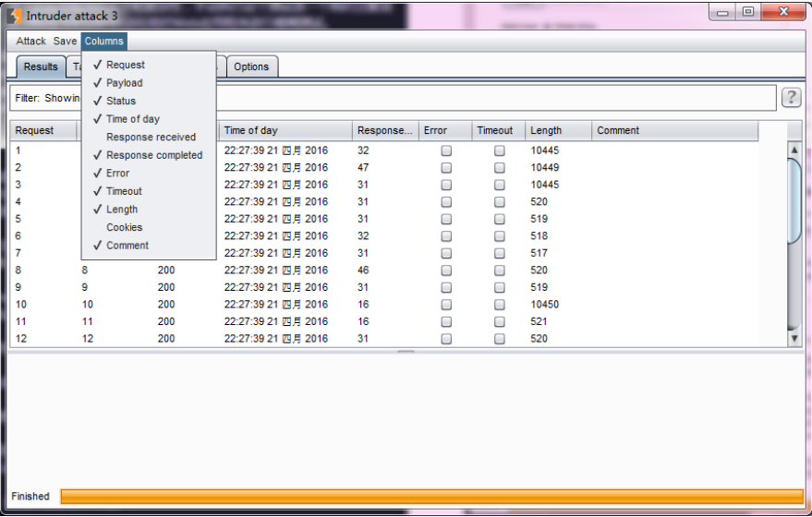This screenshot has width=812, height=517.
Task: Select status 200 in row 12
Action: click(x=166, y=339)
